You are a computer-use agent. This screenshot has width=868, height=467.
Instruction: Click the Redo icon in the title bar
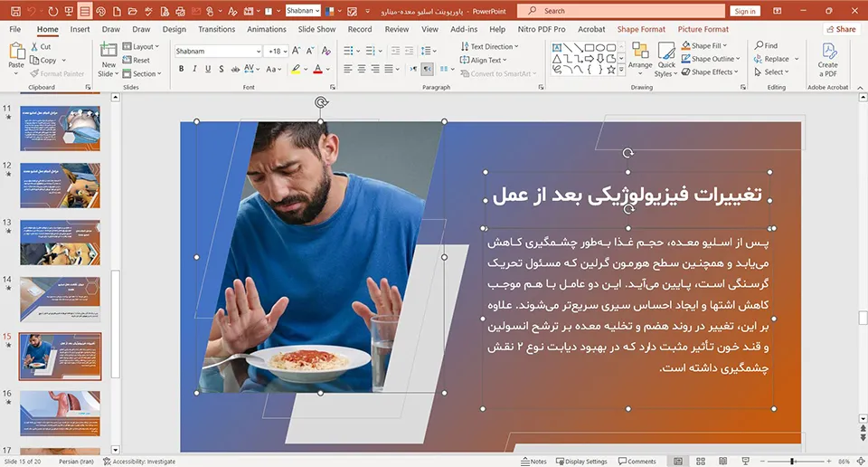pyautogui.click(x=52, y=11)
